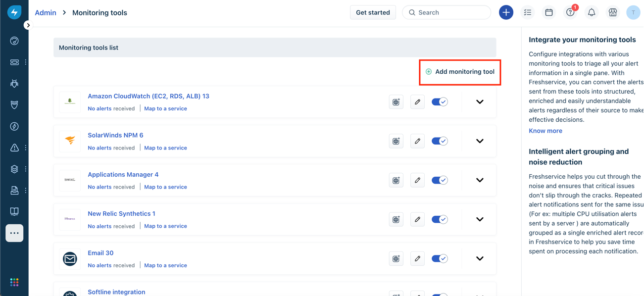644x296 pixels.
Task: Open Amazon CloudWatch (EC2, RDS, ALB) 13 link
Action: pyautogui.click(x=149, y=96)
